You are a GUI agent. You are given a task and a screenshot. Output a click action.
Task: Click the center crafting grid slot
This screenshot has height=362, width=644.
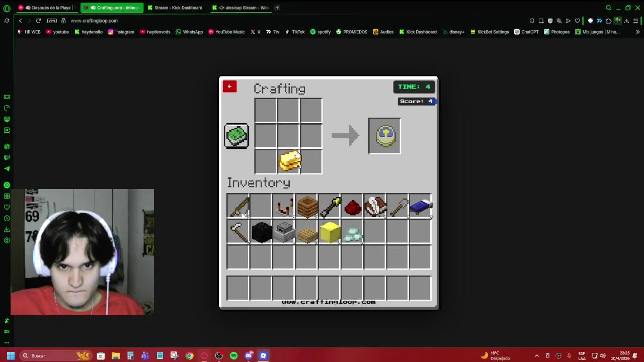coord(288,136)
